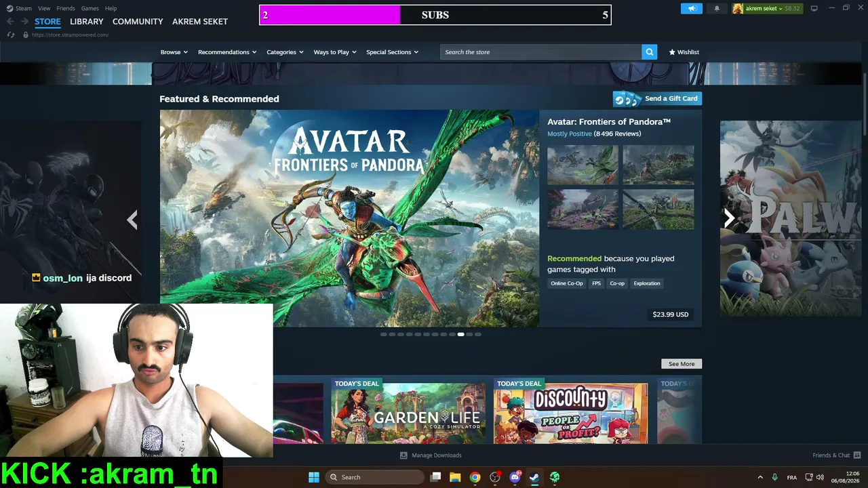Click the Manage Downloads link
Screen dimensions: 868x488
(437, 455)
